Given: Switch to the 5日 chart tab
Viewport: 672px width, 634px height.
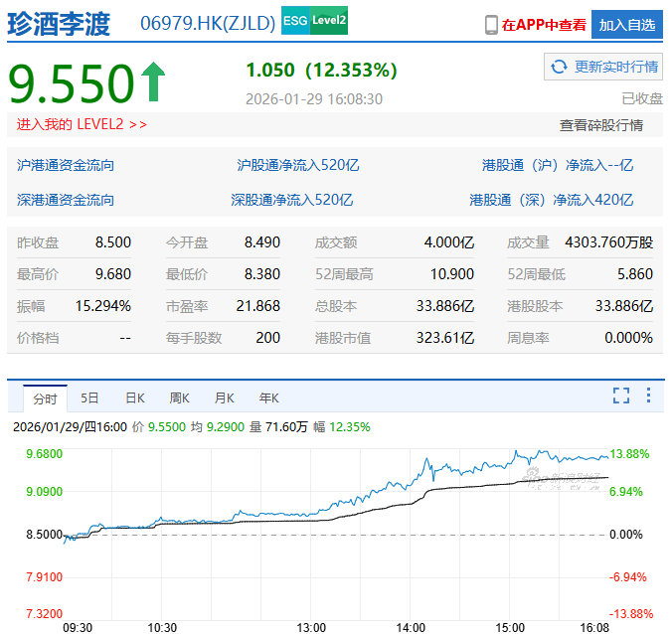Looking at the screenshot, I should click(x=89, y=398).
